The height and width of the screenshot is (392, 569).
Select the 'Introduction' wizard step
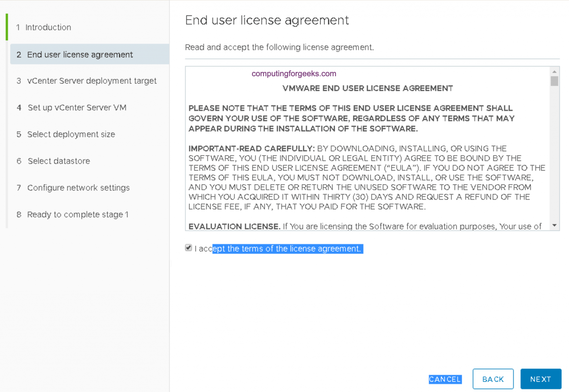[x=48, y=27]
